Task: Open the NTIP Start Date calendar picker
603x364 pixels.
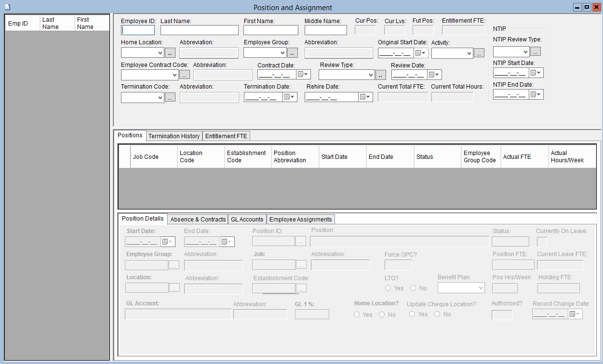Action: click(x=536, y=73)
